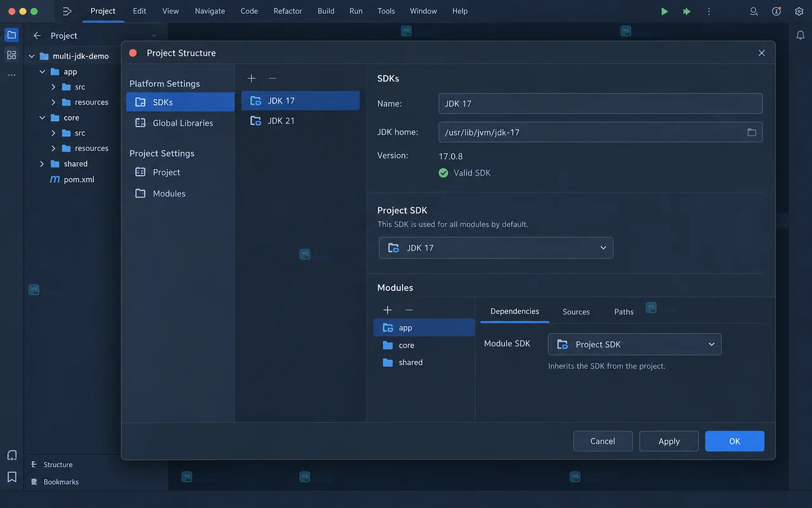Open Global Libraries settings page

point(180,123)
